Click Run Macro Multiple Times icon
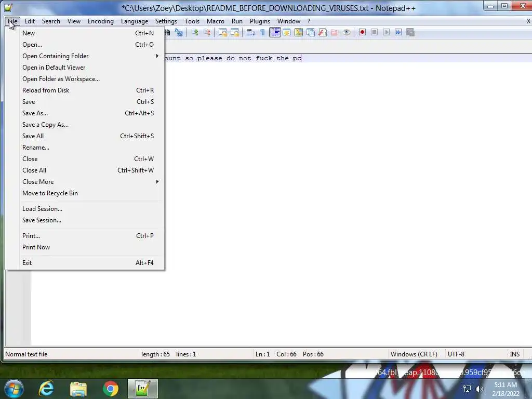532x399 pixels. 398,32
